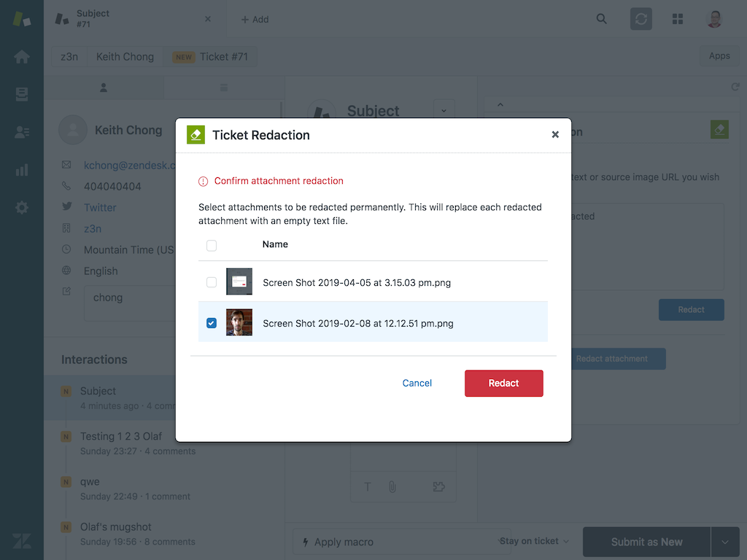Toggle the select-all attachments checkbox
747x560 pixels.
212,246
